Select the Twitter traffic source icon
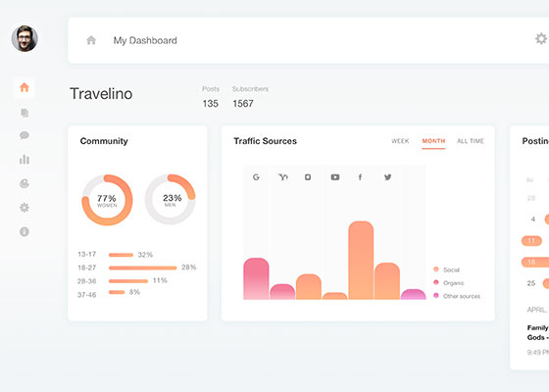The image size is (549, 392). coord(387,177)
